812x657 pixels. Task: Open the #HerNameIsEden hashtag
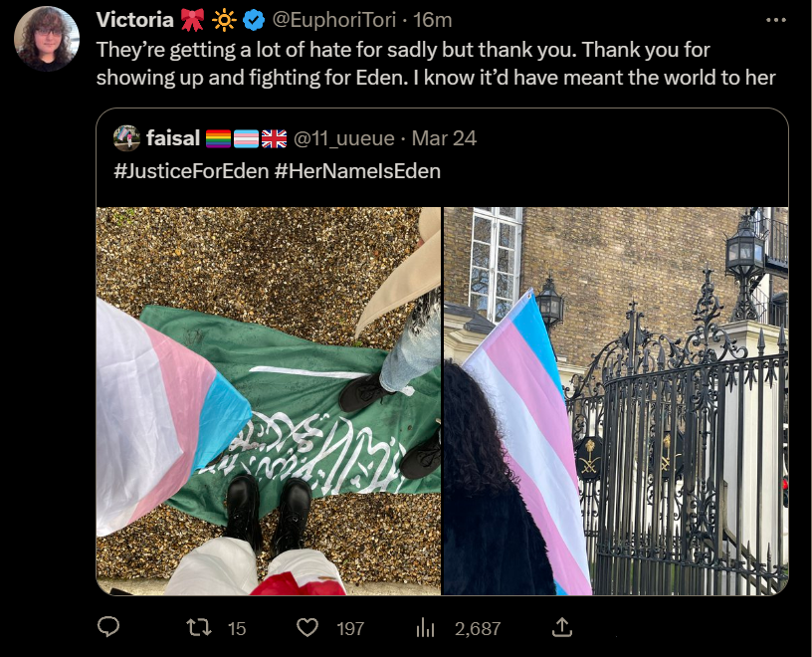point(357,171)
